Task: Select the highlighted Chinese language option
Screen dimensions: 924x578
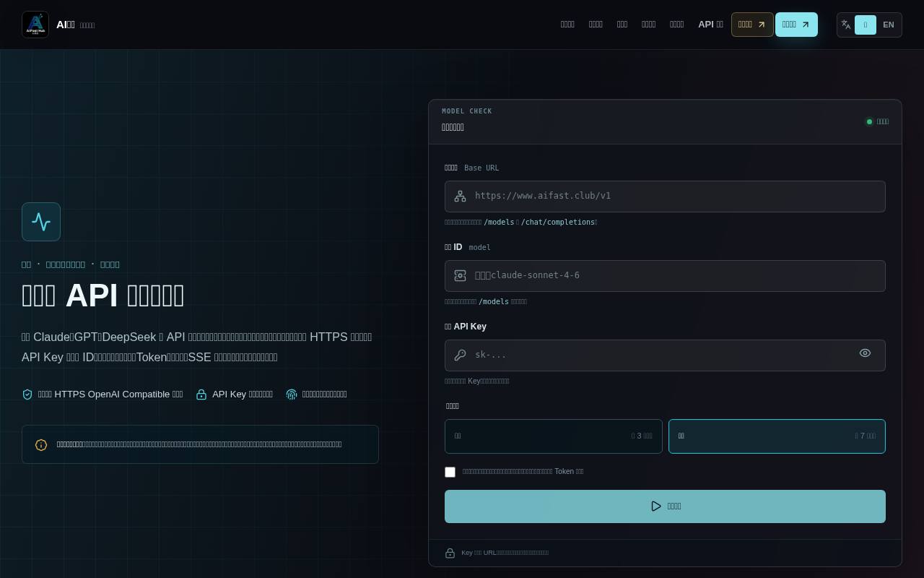Action: (x=866, y=25)
